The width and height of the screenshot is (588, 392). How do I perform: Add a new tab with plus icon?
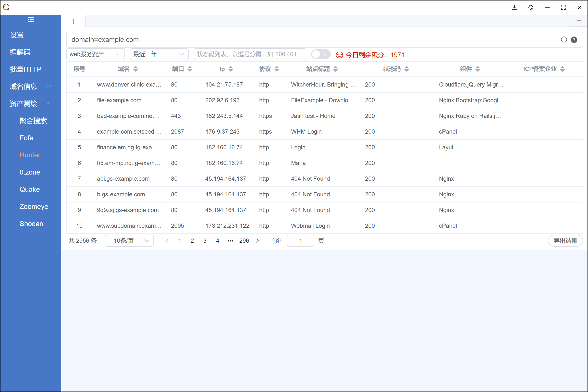pyautogui.click(x=578, y=21)
